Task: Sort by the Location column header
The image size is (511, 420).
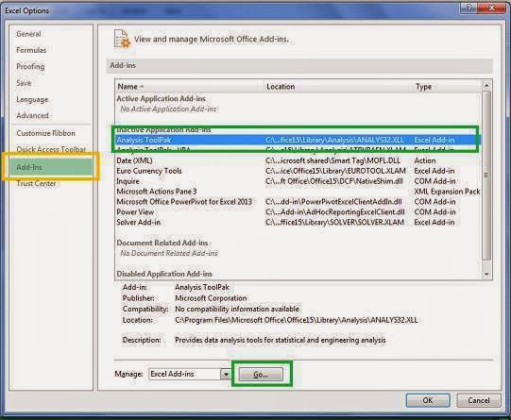Action: coord(338,87)
